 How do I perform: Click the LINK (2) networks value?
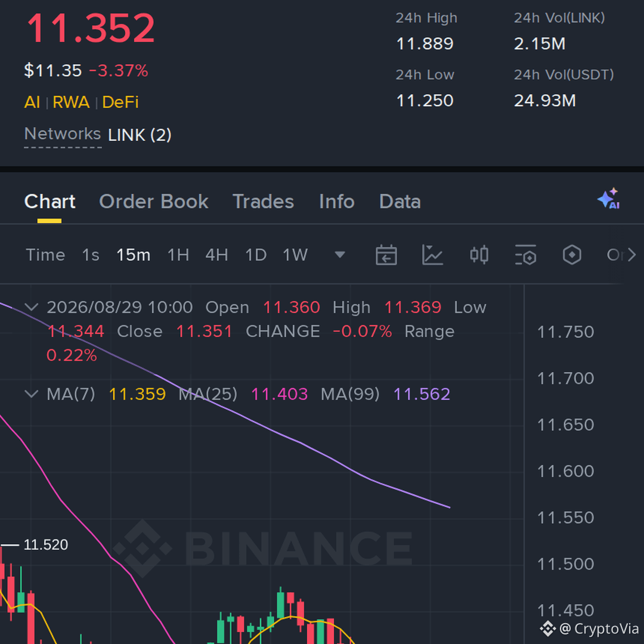tap(140, 135)
